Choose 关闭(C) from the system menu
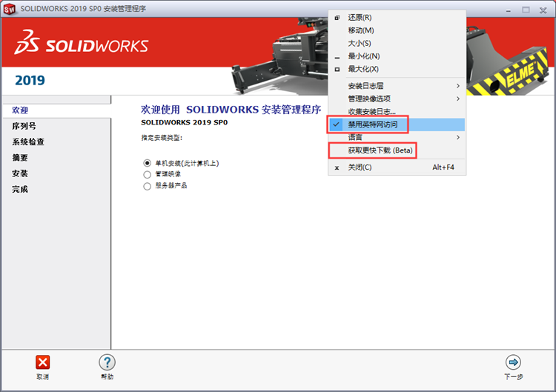The image size is (556, 392). pyautogui.click(x=397, y=167)
